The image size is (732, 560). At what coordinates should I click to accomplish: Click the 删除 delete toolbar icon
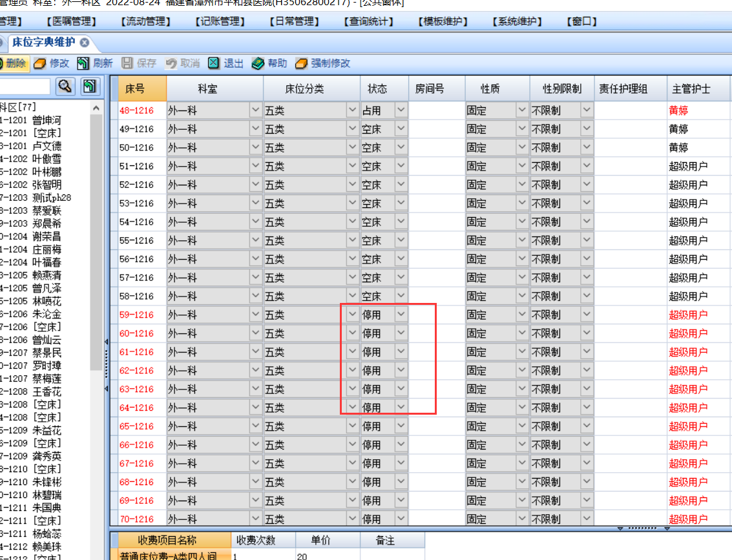click(3, 63)
